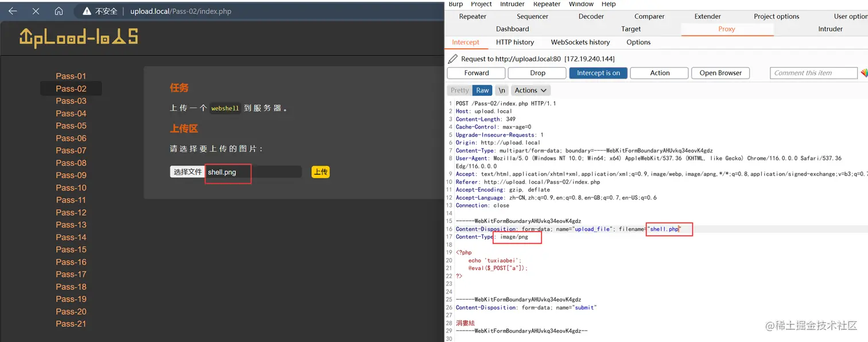Expand the Actions dropdown

530,90
